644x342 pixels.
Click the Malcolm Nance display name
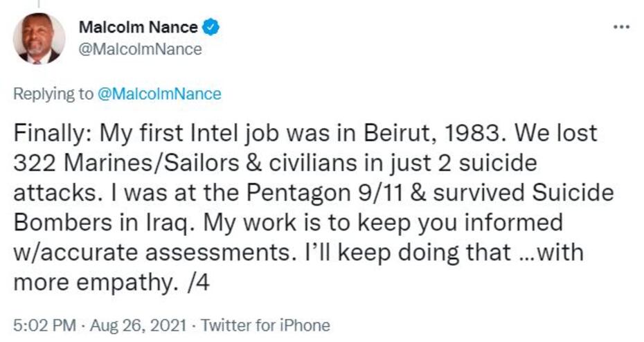tap(138, 28)
